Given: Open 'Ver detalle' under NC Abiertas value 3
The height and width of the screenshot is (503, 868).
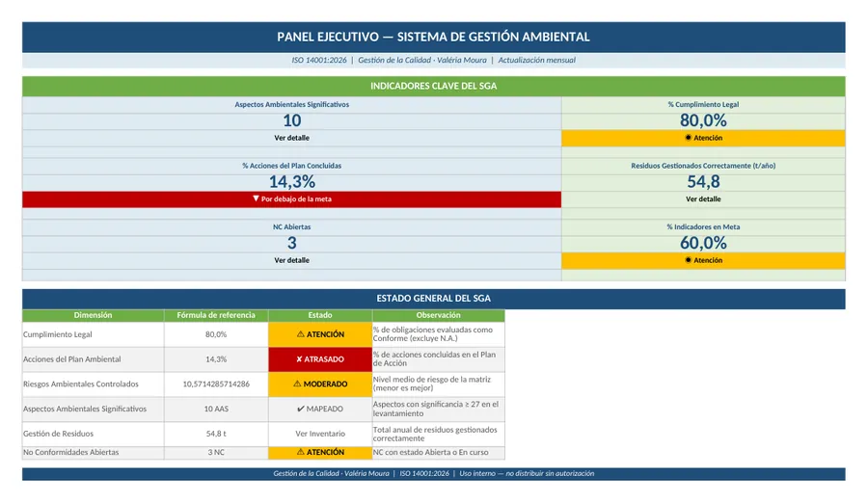Looking at the screenshot, I should [291, 260].
